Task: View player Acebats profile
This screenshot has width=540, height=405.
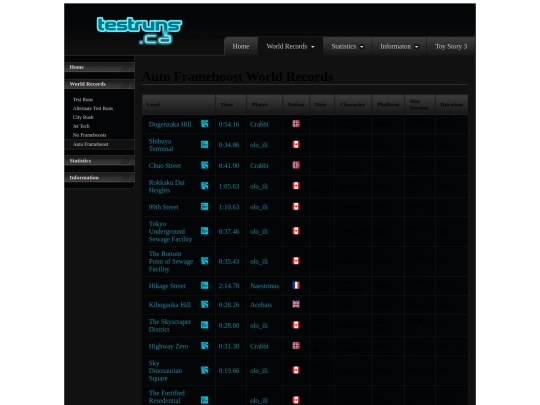Action: (261, 305)
